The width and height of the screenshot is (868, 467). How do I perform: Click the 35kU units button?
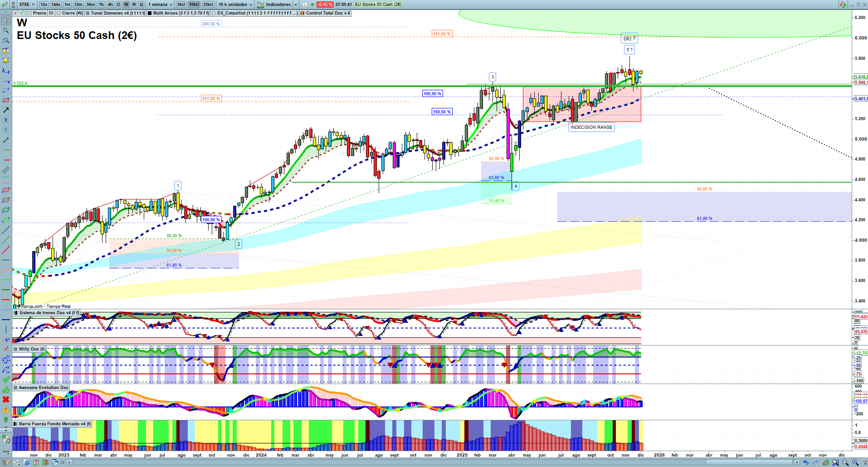point(208,5)
